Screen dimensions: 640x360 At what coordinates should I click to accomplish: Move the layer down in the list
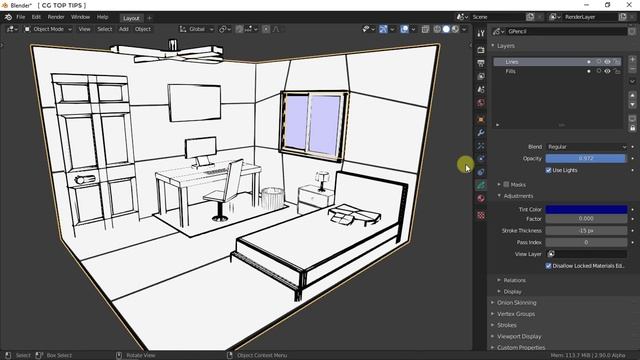(632, 104)
